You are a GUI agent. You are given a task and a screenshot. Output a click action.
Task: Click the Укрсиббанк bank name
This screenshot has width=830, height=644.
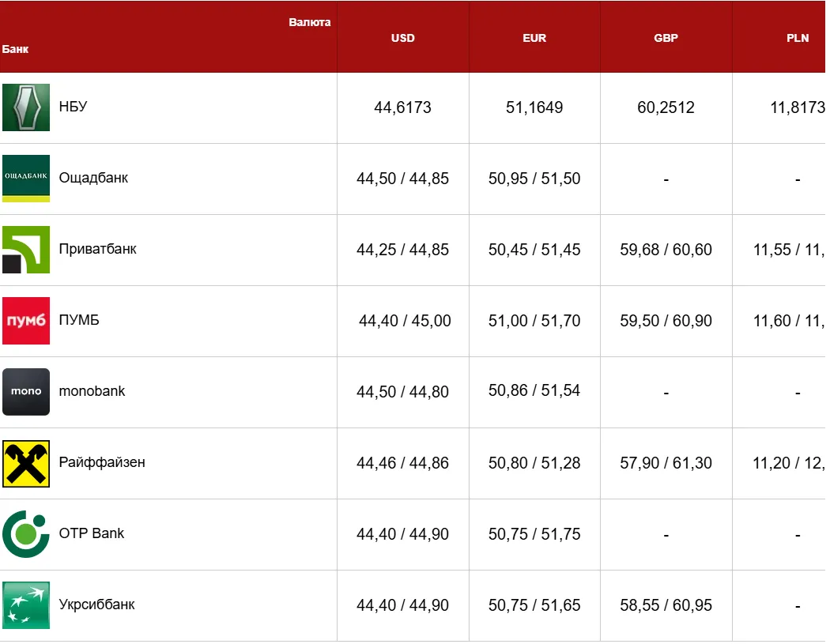96,604
